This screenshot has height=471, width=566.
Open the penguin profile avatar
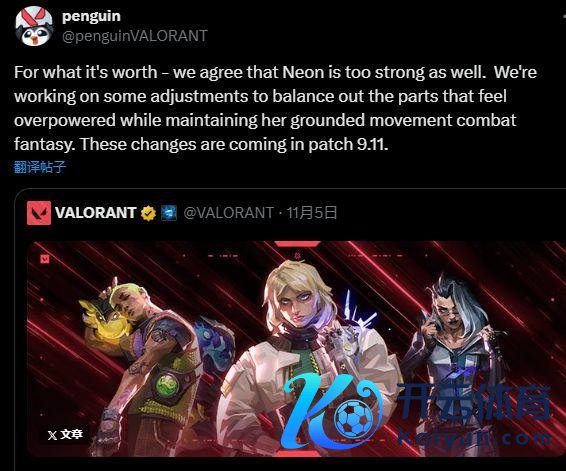tap(34, 26)
